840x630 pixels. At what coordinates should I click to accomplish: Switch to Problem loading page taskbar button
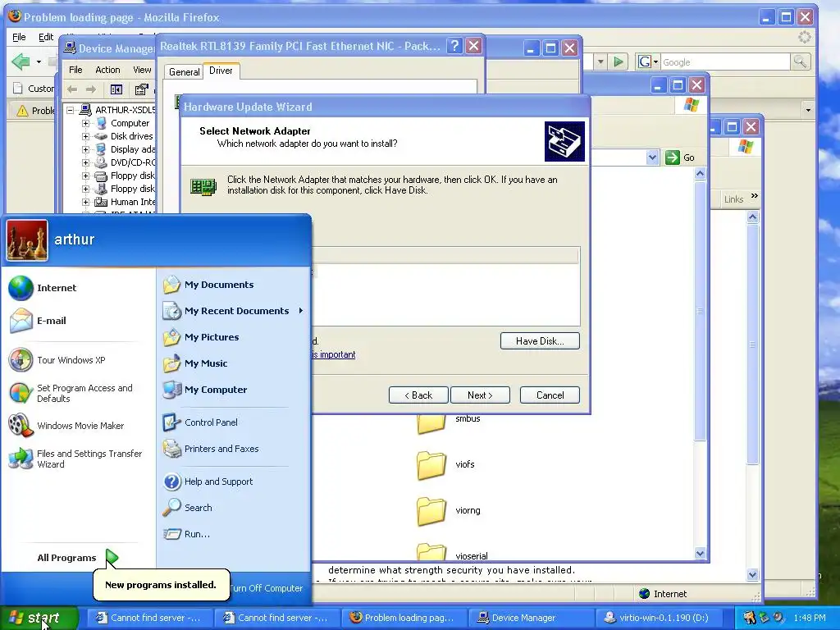click(x=405, y=618)
